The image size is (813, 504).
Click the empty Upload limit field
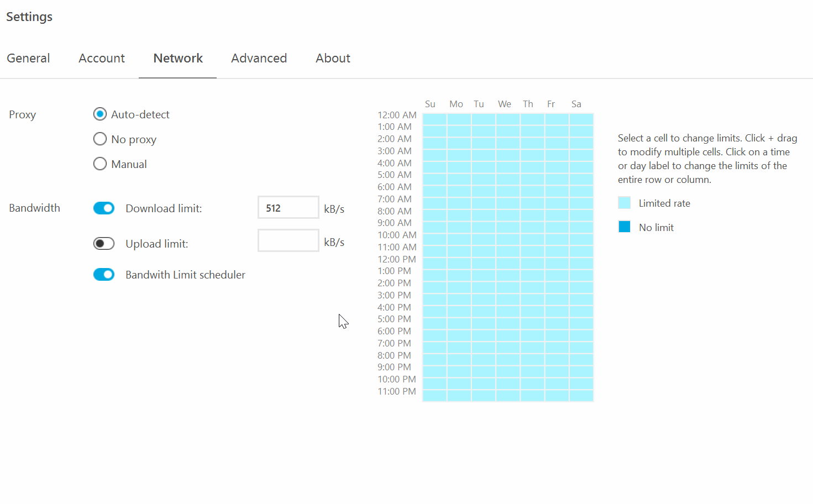288,240
